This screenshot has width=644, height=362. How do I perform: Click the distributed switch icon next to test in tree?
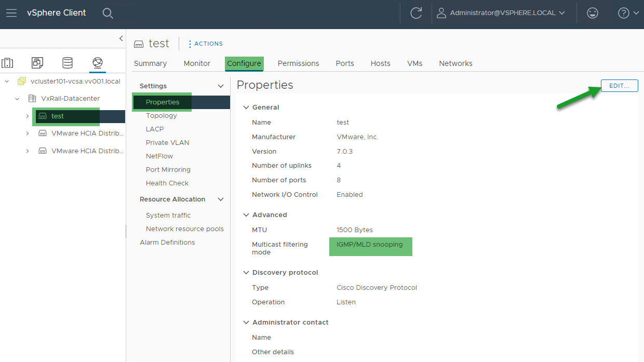(43, 116)
